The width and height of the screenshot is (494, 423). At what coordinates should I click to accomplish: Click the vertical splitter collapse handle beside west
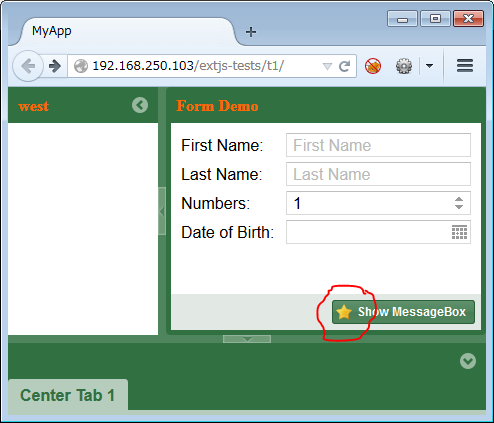point(162,211)
